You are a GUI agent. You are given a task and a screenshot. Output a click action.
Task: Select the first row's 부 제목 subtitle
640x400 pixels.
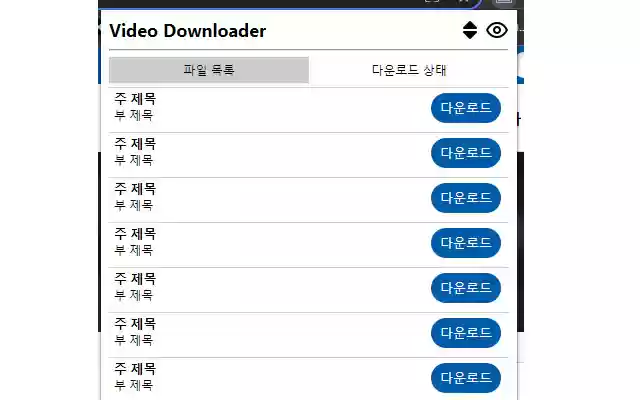[x=133, y=115]
